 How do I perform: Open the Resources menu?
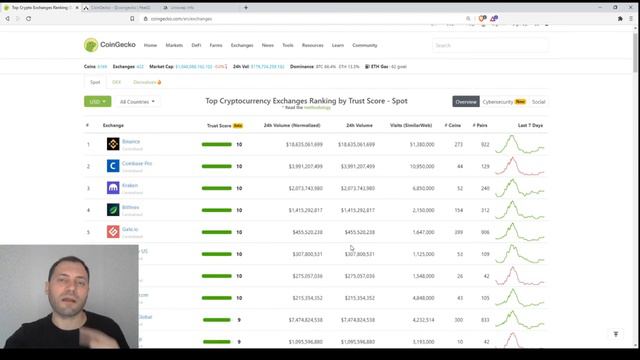(313, 45)
